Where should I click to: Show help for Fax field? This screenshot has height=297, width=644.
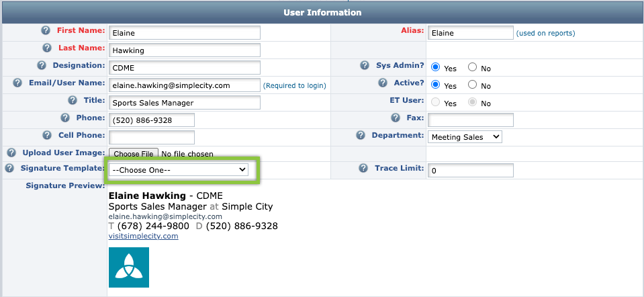pos(395,118)
